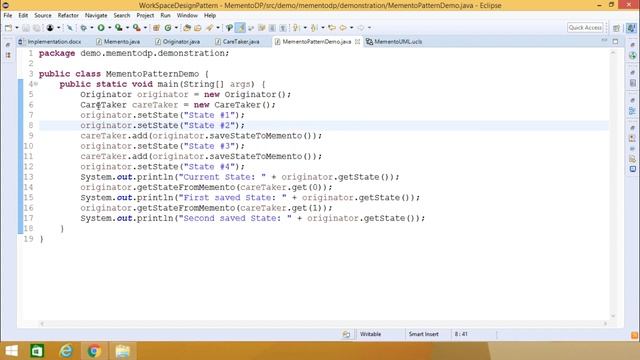This screenshot has height=360, width=640.
Task: Click the Writable status entry
Action: point(371,334)
